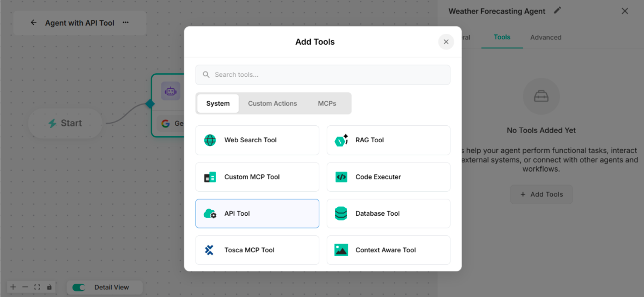Screen dimensions: 644x297
Task: Select the RAG Tool
Action: click(x=388, y=140)
